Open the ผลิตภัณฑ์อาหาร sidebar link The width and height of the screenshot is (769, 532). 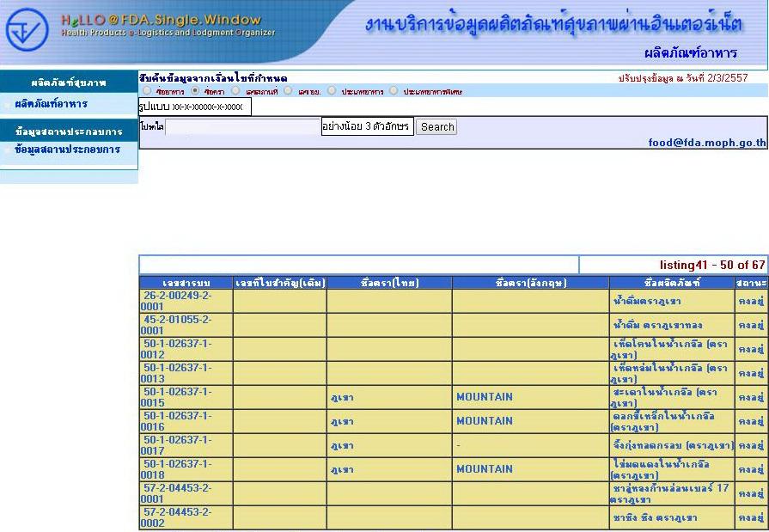coord(51,104)
